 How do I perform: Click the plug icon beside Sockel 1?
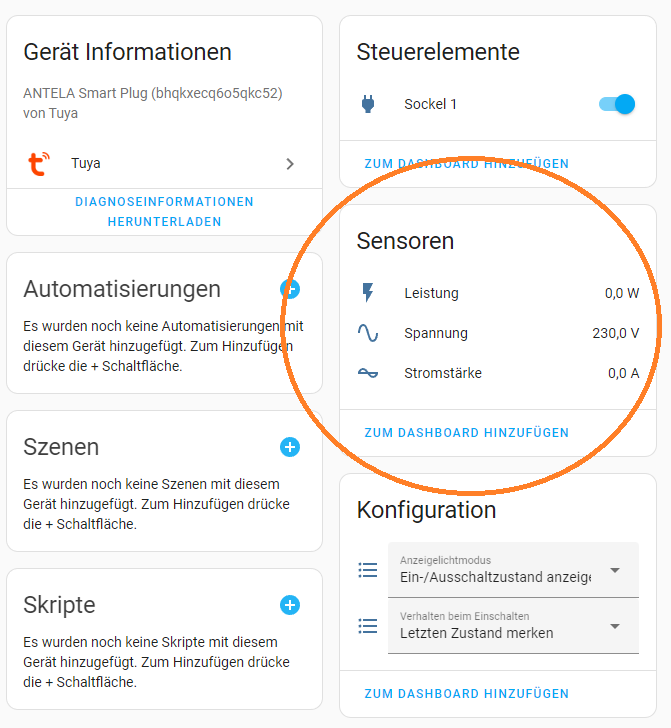pos(368,104)
